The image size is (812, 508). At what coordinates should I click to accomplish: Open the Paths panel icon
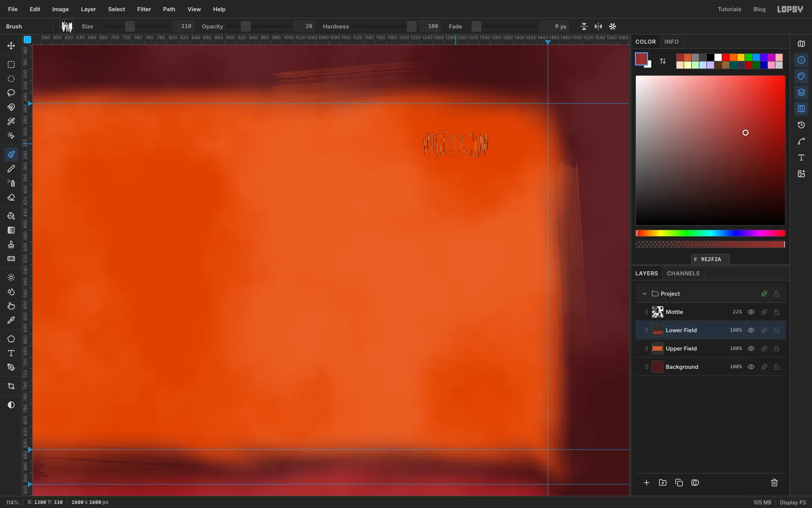(x=801, y=141)
